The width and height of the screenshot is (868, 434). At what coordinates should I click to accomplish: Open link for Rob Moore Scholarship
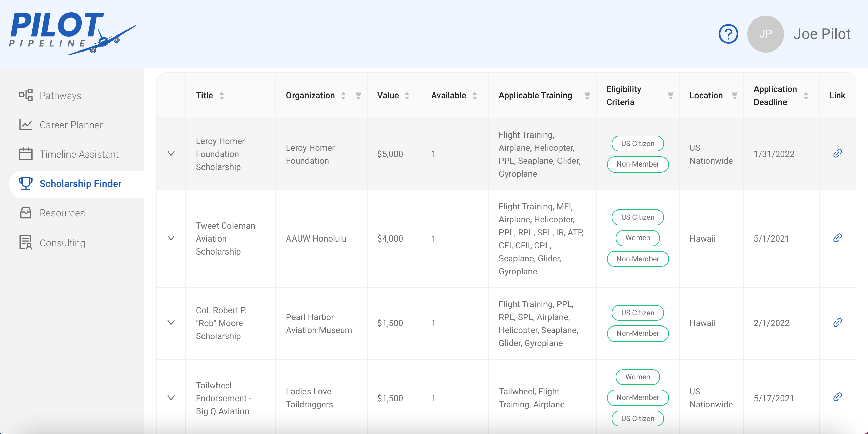(837, 323)
